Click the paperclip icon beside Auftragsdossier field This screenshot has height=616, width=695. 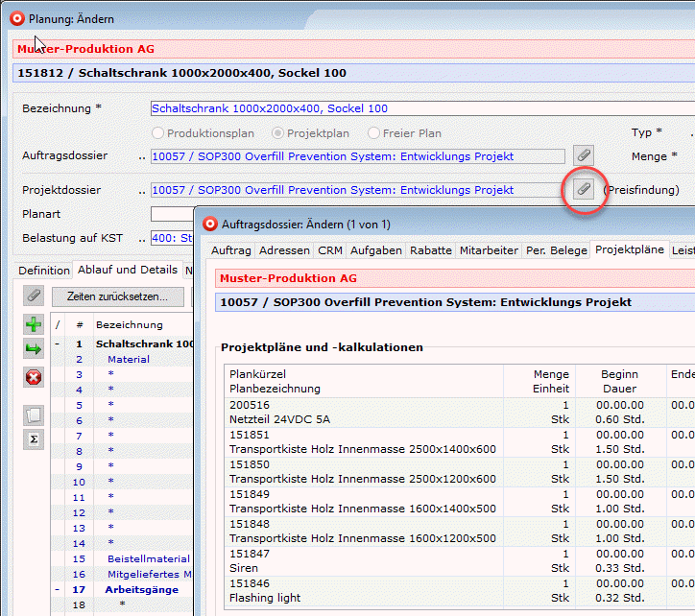coord(583,155)
